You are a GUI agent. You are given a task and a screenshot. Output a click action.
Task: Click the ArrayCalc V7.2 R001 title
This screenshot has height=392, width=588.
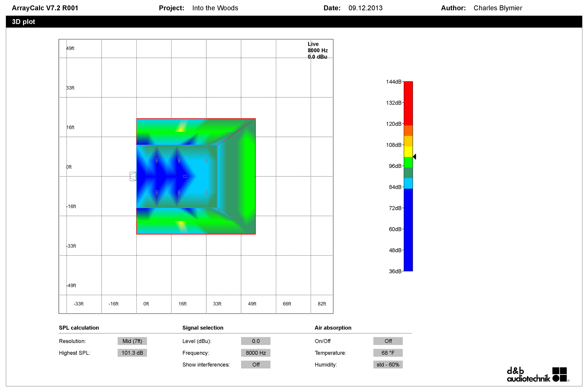(45, 8)
